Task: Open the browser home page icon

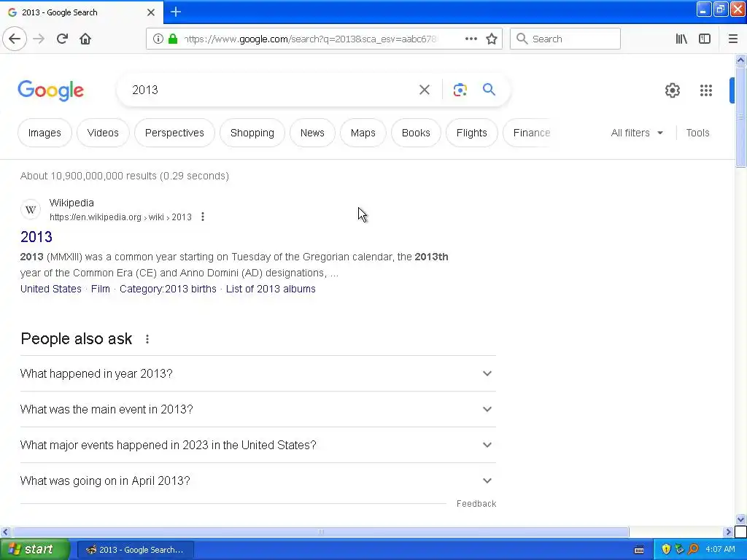Action: click(85, 39)
